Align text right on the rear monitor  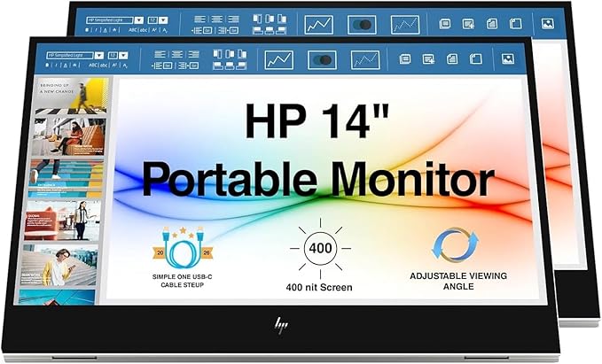coord(233,19)
